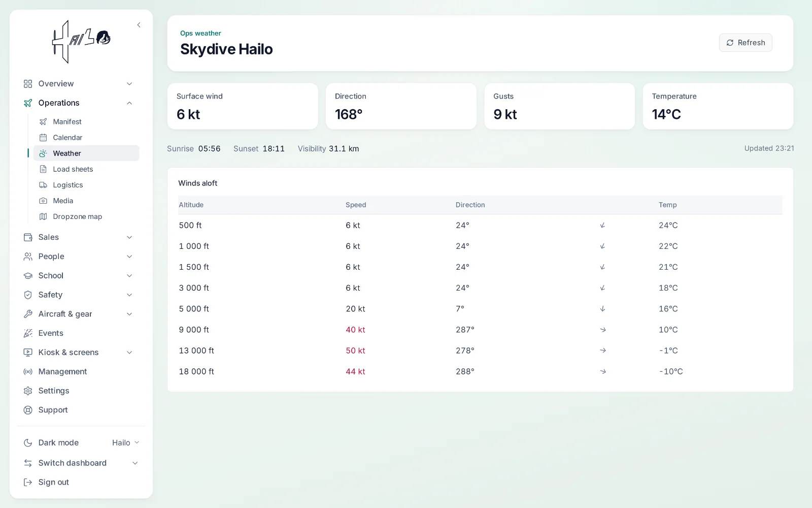Click the Hailo logo
Screen dimensions: 812x508
click(x=81, y=42)
